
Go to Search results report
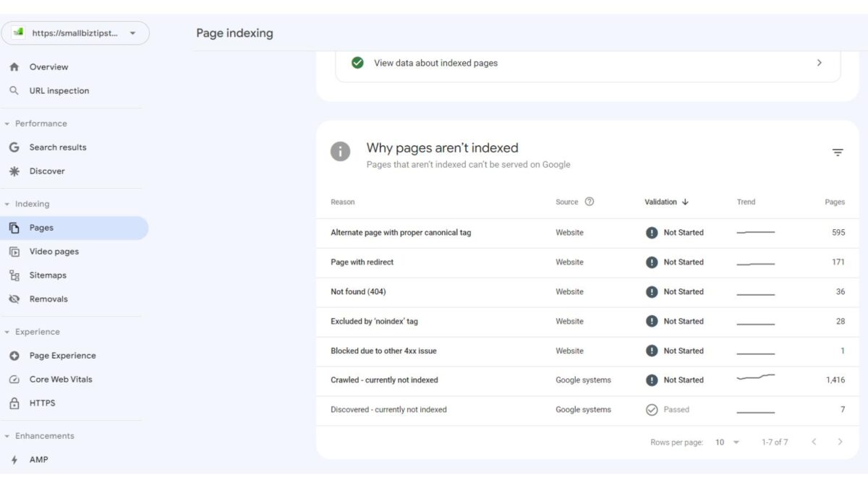click(x=58, y=147)
